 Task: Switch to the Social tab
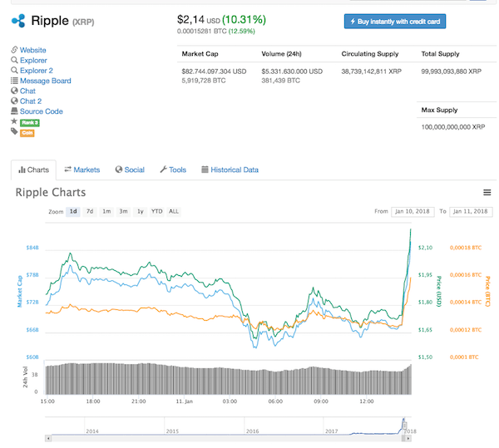click(x=130, y=170)
